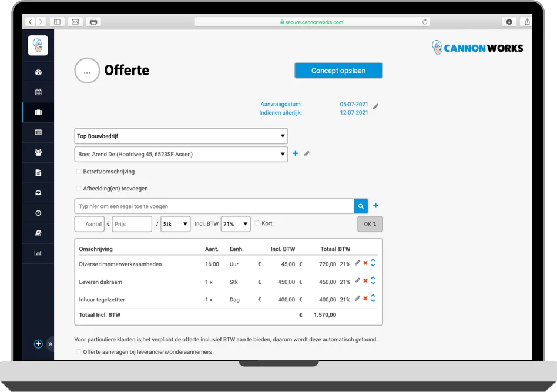This screenshot has width=557, height=392.
Task: Open the 21% BTW rate dropdown
Action: point(236,224)
